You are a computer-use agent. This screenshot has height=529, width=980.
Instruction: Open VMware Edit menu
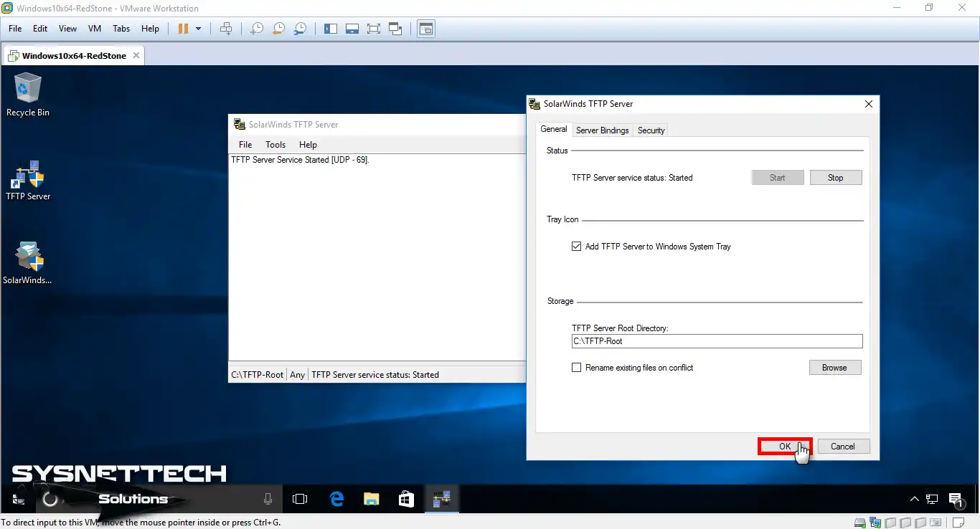(40, 29)
